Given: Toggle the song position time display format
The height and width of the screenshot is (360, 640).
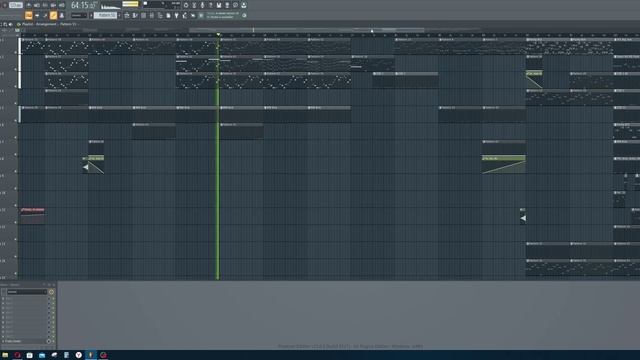Looking at the screenshot, I should pyautogui.click(x=85, y=5).
